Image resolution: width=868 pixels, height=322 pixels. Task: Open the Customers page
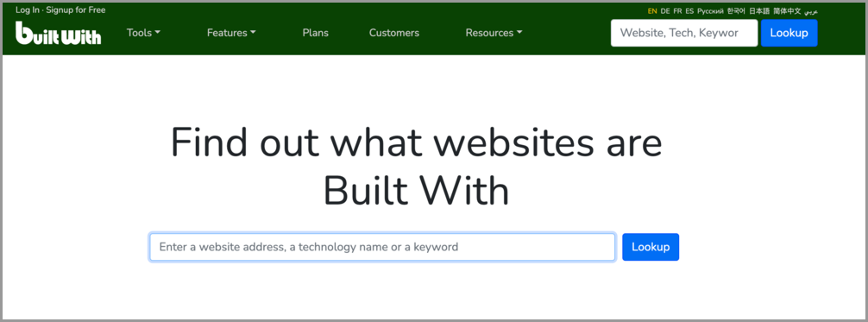[x=394, y=33]
